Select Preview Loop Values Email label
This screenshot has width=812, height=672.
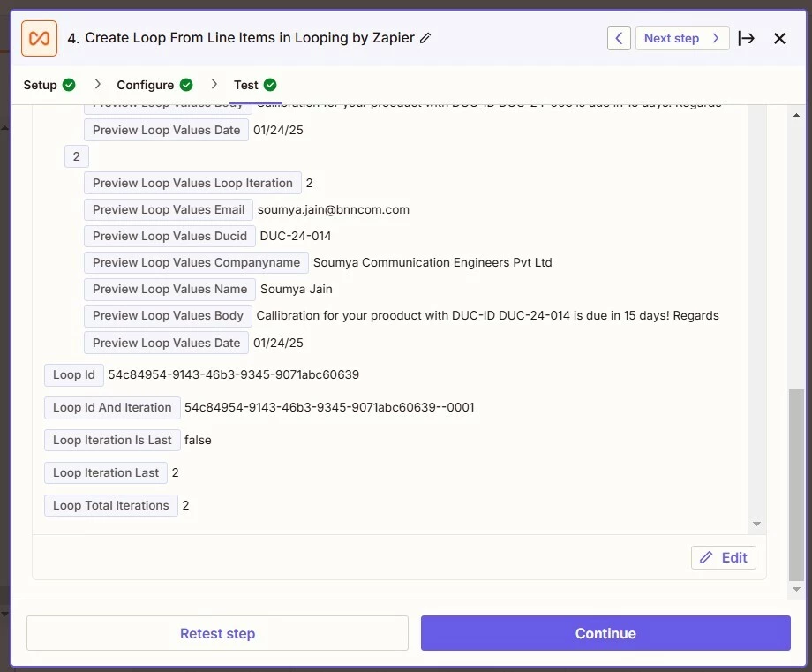tap(169, 209)
